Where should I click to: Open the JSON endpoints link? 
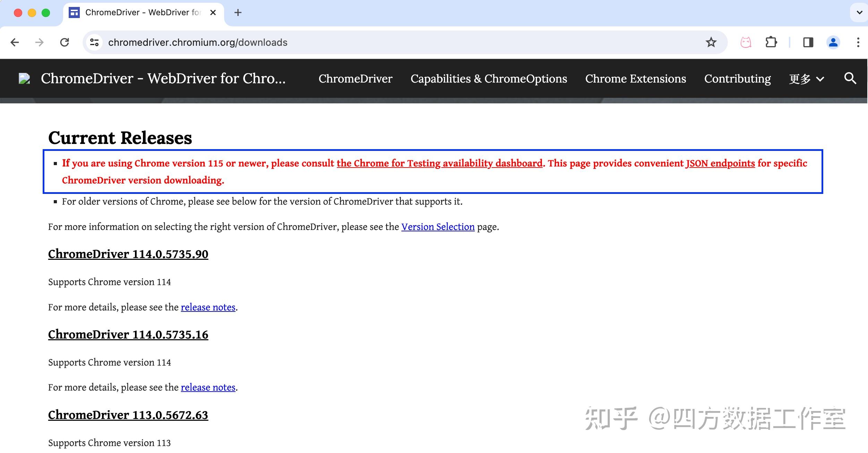[720, 163]
